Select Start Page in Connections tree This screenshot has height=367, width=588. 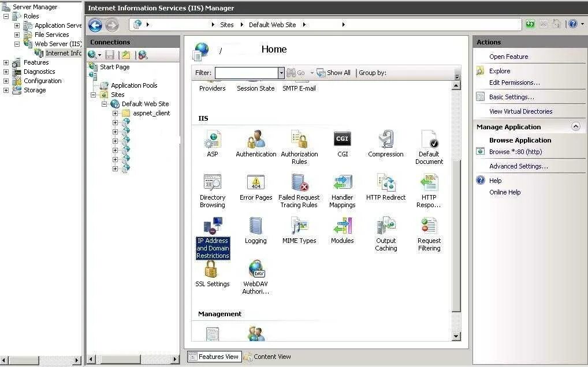click(114, 67)
